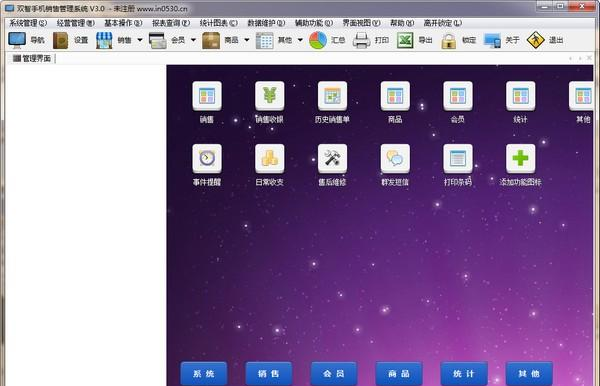Open the 设置 settings book icon

(60, 40)
